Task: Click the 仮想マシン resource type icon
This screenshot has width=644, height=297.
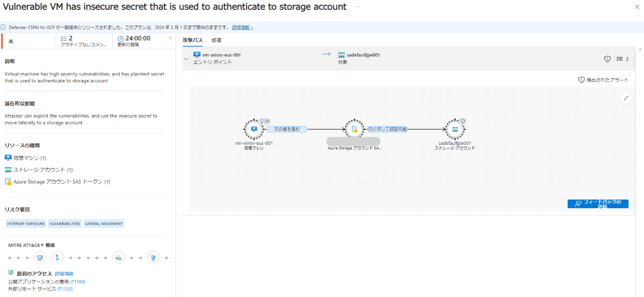Action: 8,158
